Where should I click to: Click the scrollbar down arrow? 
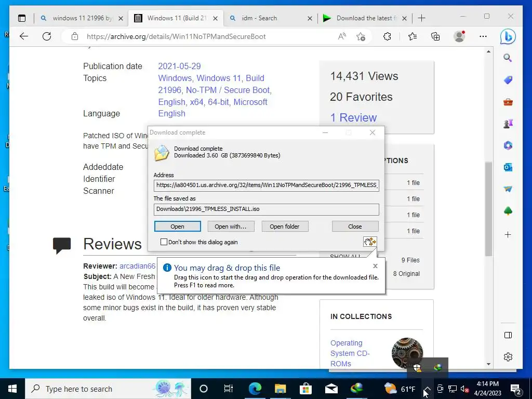(488, 364)
